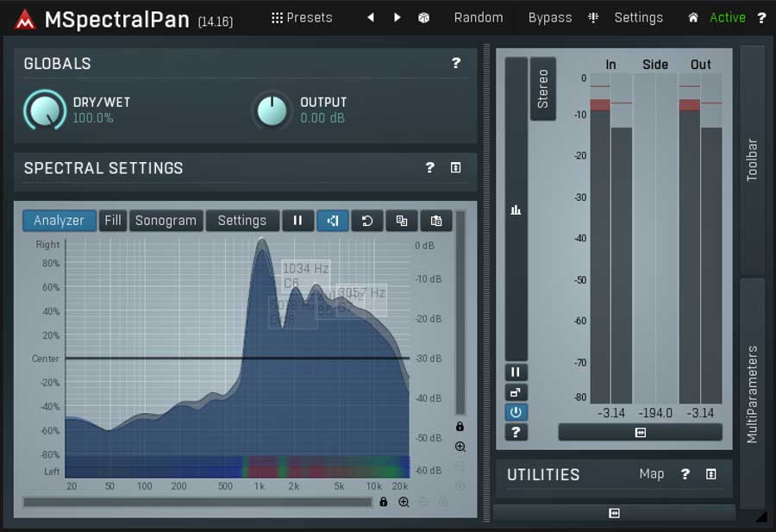Click the home icon
Viewport: 776px width, 532px height.
[693, 18]
